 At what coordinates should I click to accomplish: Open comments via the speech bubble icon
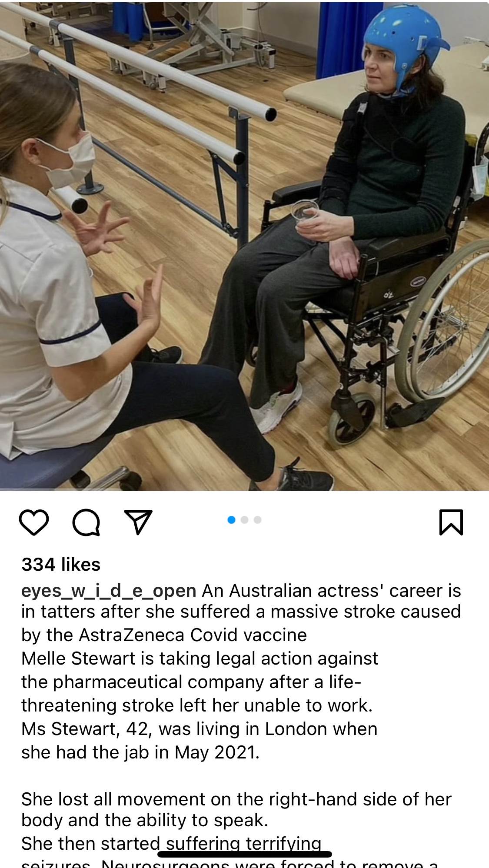[x=86, y=522]
